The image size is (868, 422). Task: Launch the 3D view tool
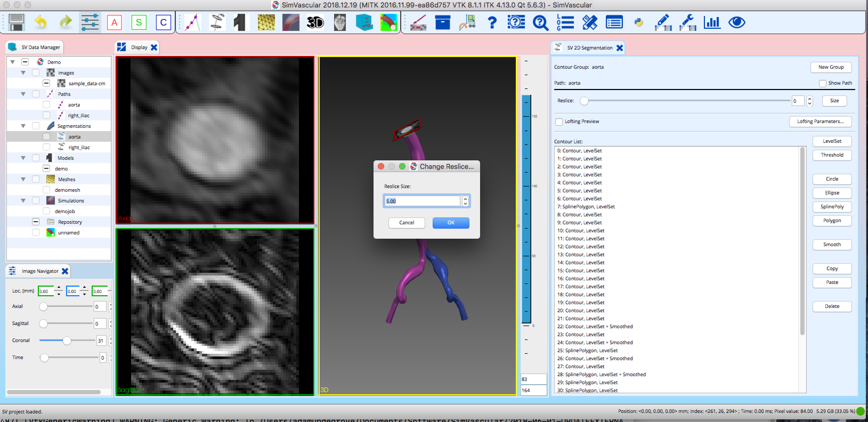(315, 22)
